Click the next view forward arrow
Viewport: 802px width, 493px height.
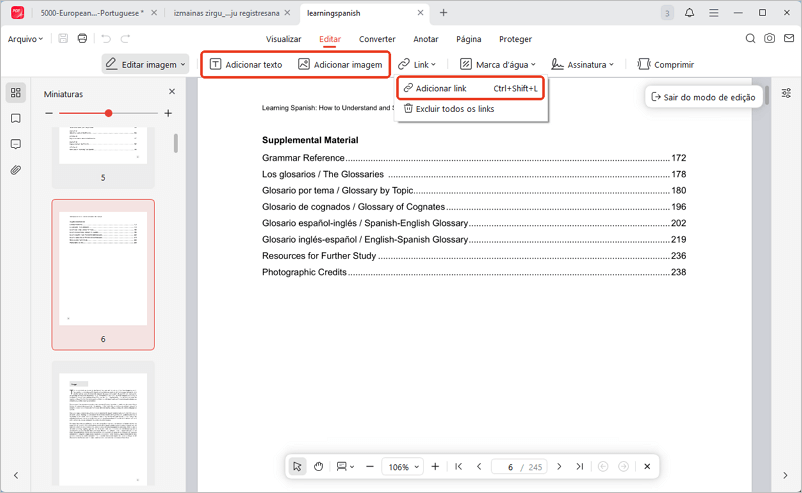pos(623,466)
